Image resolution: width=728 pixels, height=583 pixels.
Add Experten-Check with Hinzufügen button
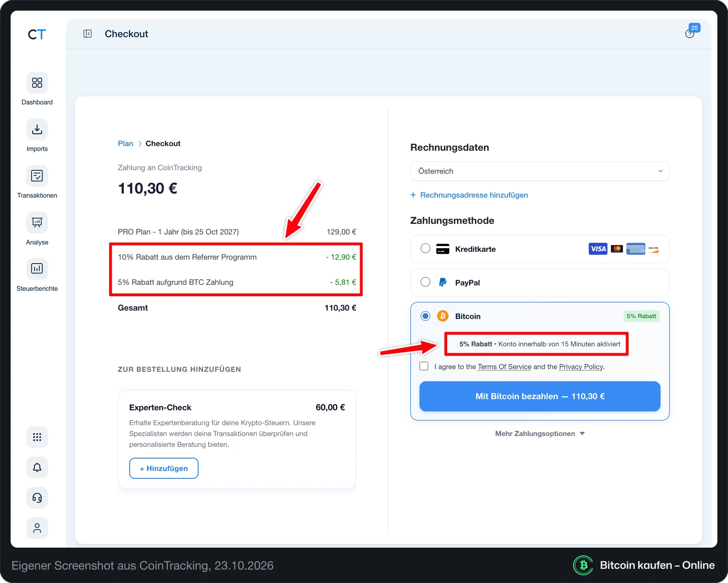click(x=164, y=468)
